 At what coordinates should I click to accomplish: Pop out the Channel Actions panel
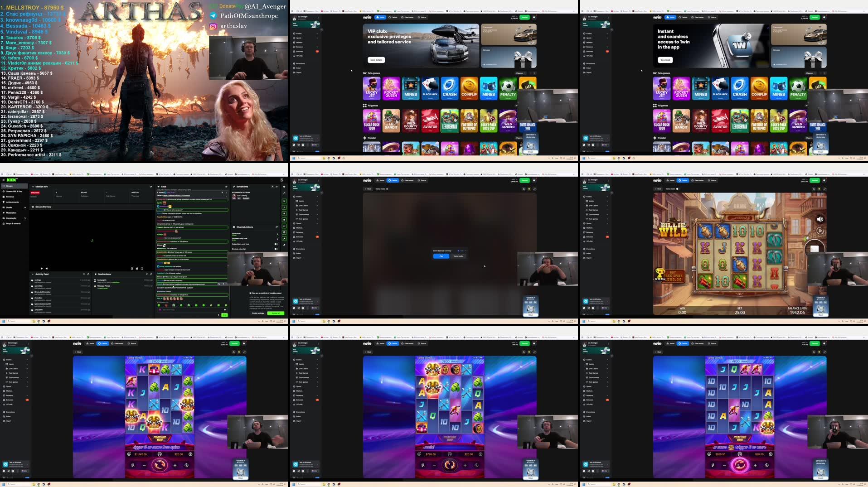click(276, 227)
